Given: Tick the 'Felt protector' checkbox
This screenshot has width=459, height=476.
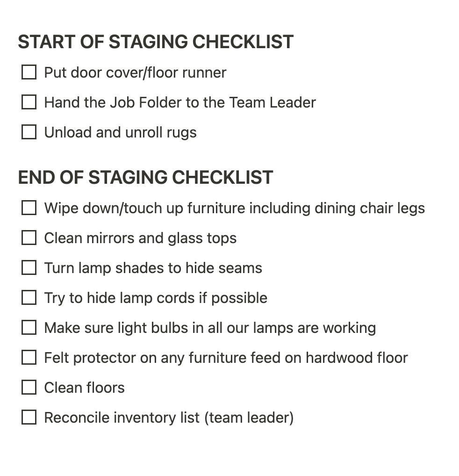Looking at the screenshot, I should pos(29,358).
